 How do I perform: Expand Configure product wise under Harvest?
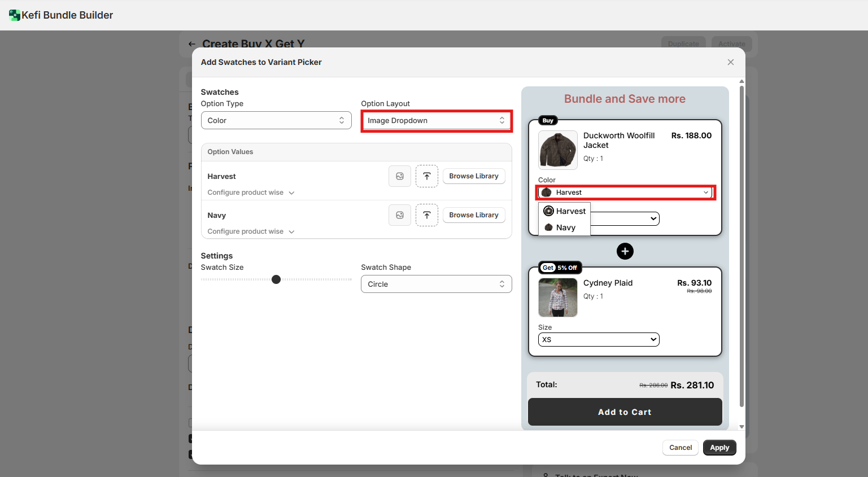251,192
